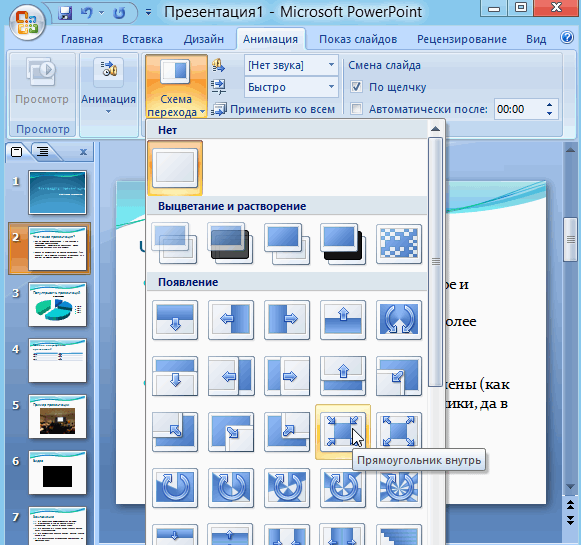Select the uncover left-down diagonal transition

(399, 376)
